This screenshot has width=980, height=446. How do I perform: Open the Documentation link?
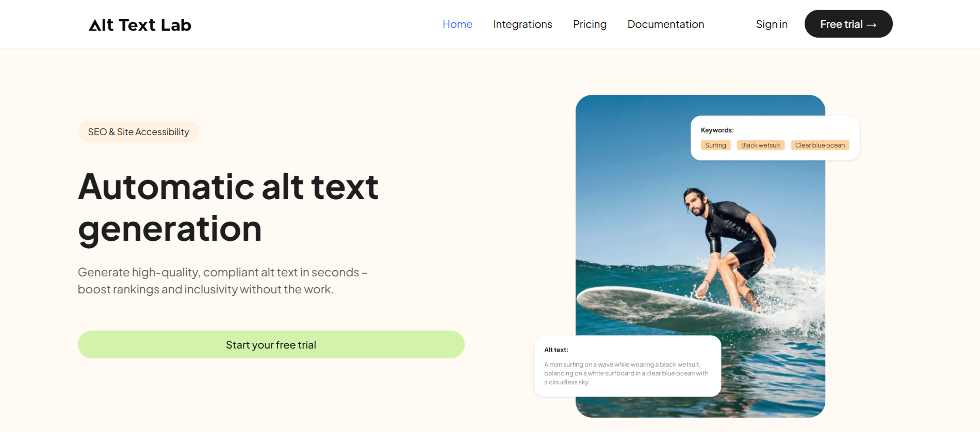pos(665,24)
